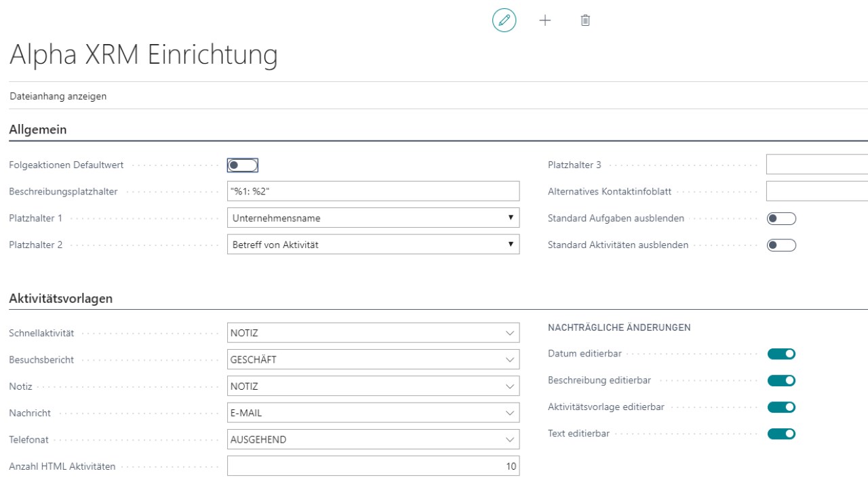Collapse the Allgemein section header
Screen dimensions: 868x488
37,130
